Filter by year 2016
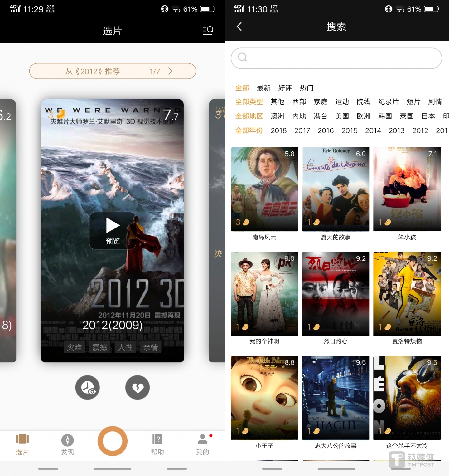The image size is (449, 476). pyautogui.click(x=326, y=130)
